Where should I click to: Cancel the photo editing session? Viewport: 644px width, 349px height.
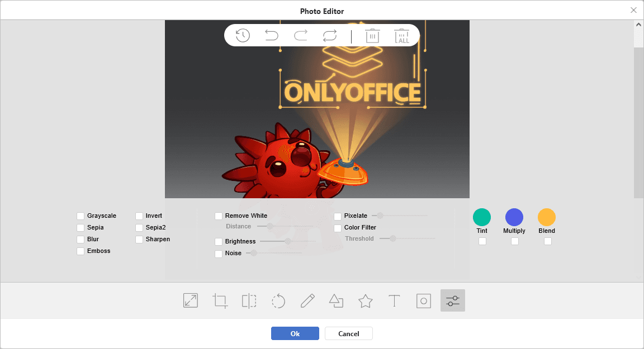[348, 333]
